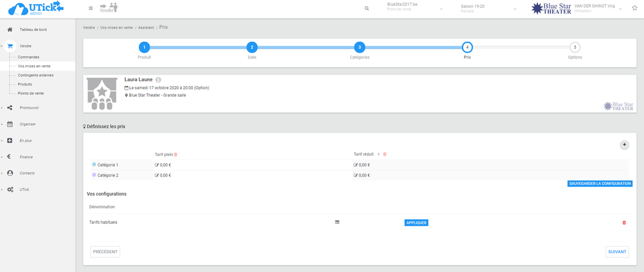Click the favorite star icon

pos(635,8)
